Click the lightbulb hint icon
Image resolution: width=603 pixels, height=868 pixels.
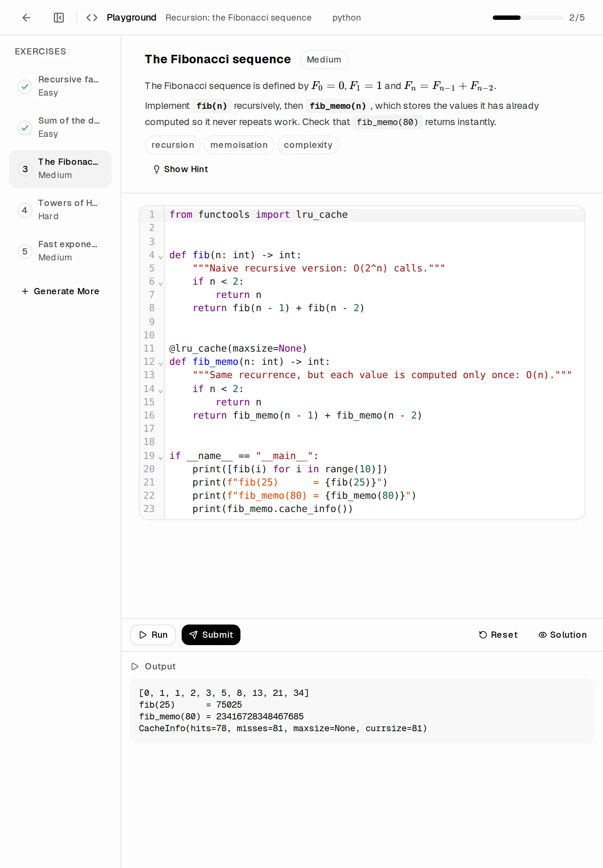(156, 169)
